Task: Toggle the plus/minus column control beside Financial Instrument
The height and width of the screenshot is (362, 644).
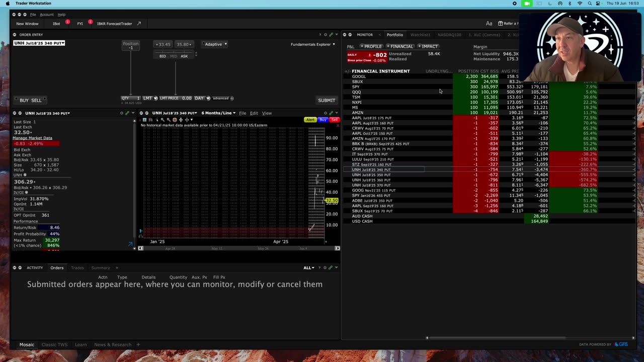Action: pyautogui.click(x=347, y=71)
